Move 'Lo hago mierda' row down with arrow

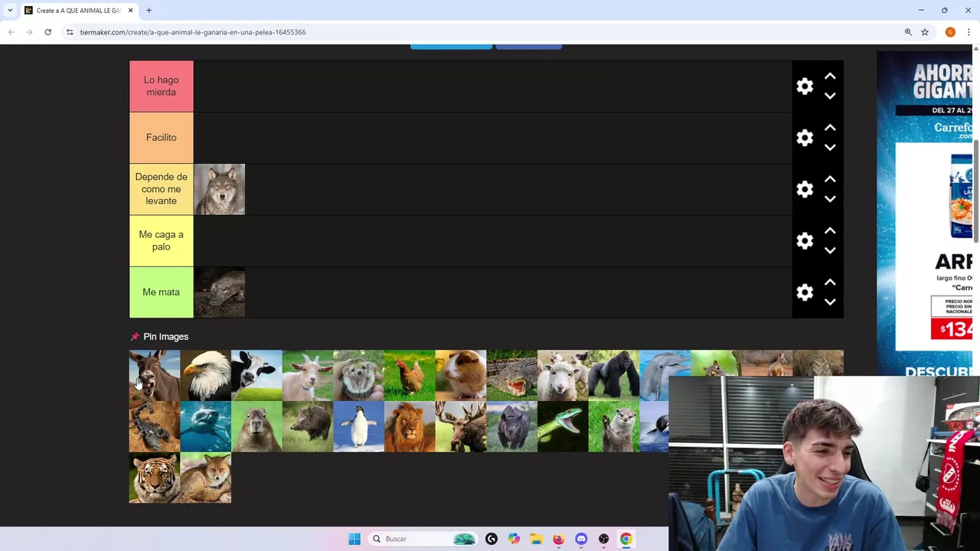click(x=830, y=96)
